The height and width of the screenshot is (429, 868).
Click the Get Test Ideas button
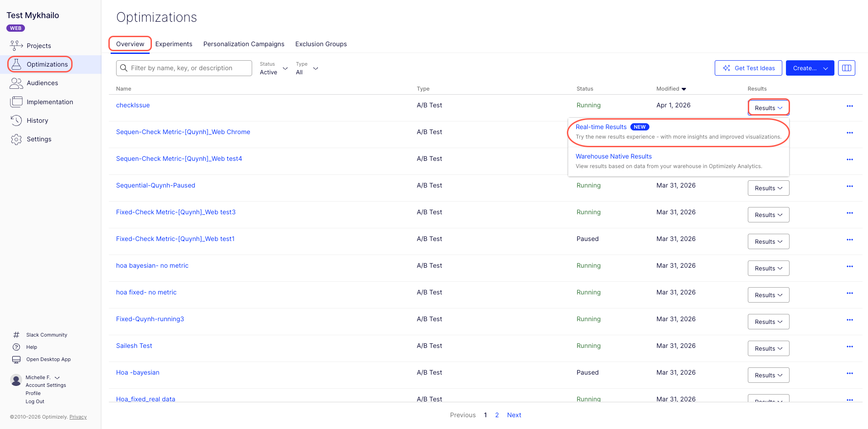point(748,68)
